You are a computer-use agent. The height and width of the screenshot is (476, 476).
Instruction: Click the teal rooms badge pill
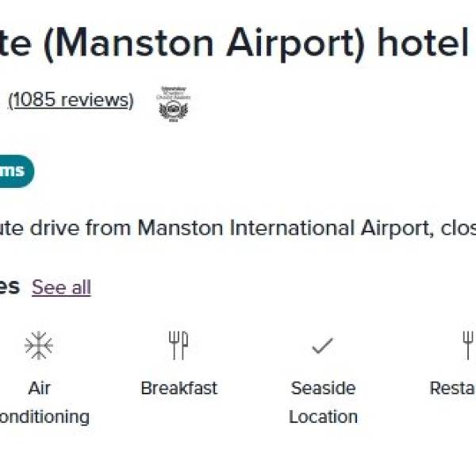(x=16, y=171)
